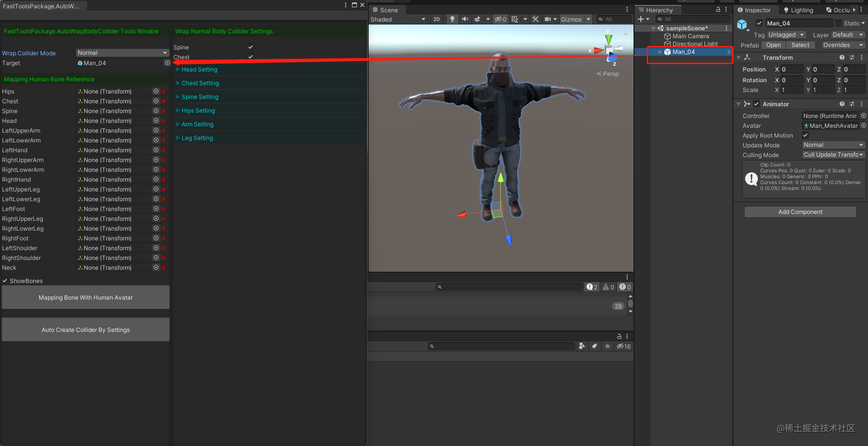Click the Add Component button in Inspector
868x446 pixels.
click(x=800, y=211)
